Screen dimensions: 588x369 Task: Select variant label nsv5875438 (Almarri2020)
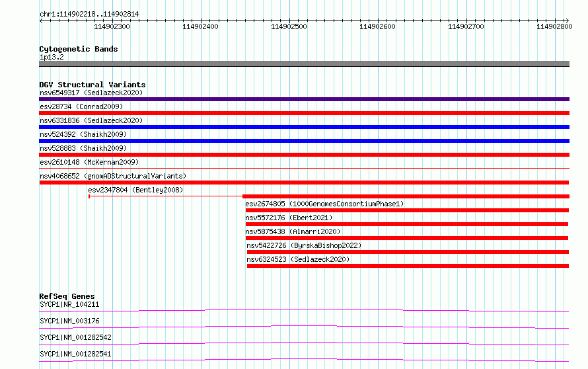[293, 231]
